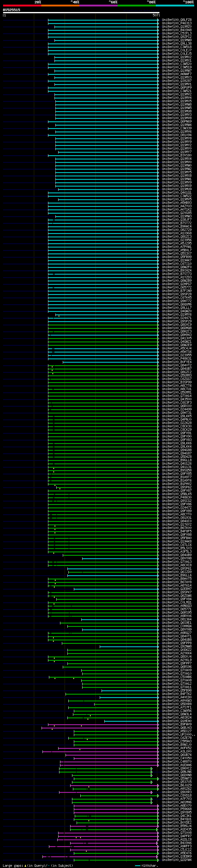Select hit label UniRef100_A1EAA6
The image size is (197, 868).
click(x=177, y=765)
